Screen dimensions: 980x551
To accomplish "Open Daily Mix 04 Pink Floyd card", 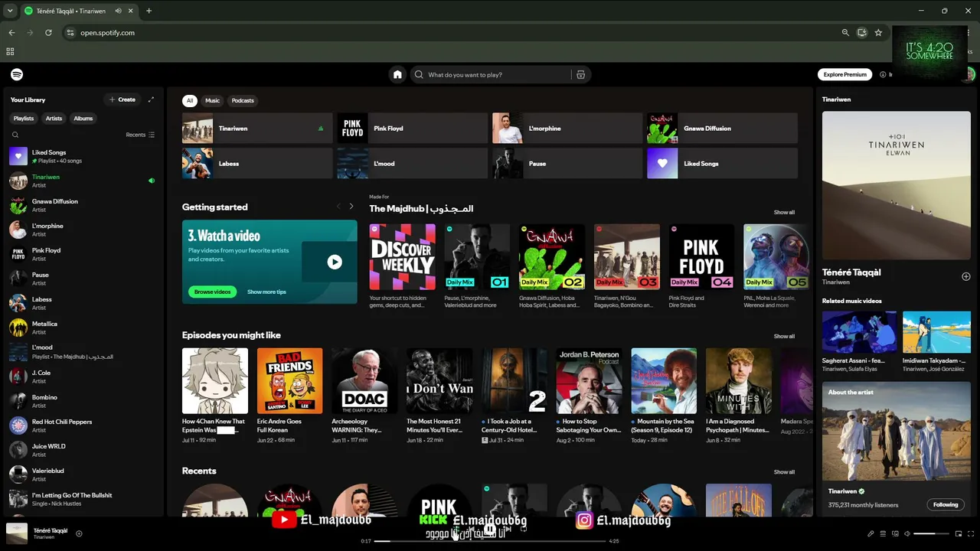I will (x=702, y=266).
